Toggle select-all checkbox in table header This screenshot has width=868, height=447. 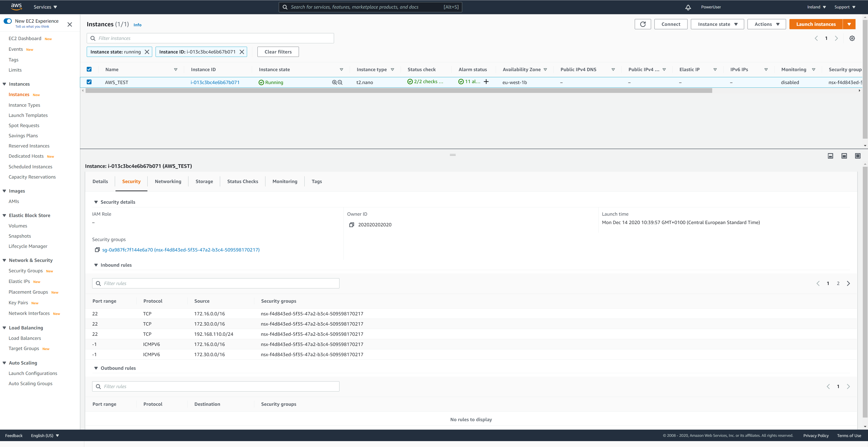pos(89,70)
